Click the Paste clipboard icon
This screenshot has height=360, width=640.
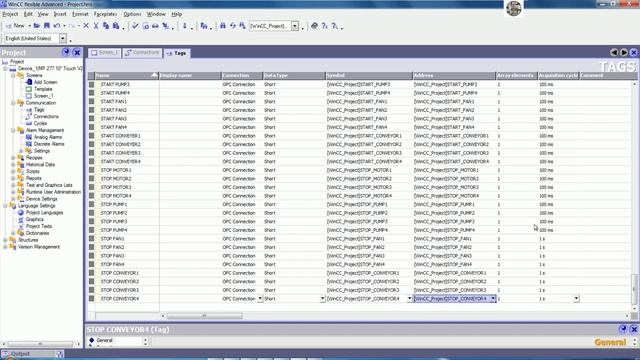coord(116,26)
